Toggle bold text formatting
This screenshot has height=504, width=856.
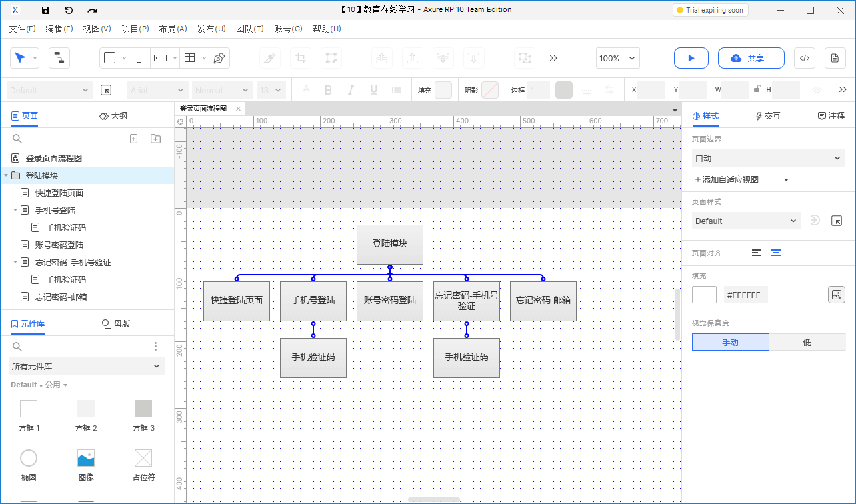click(328, 90)
